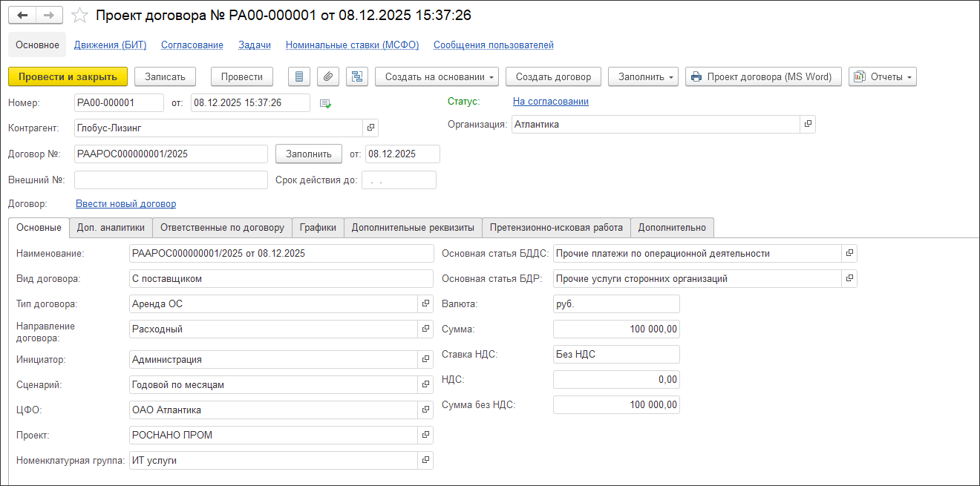The image size is (980, 486).
Task: Click the Ввести новый договор link
Action: click(x=126, y=204)
